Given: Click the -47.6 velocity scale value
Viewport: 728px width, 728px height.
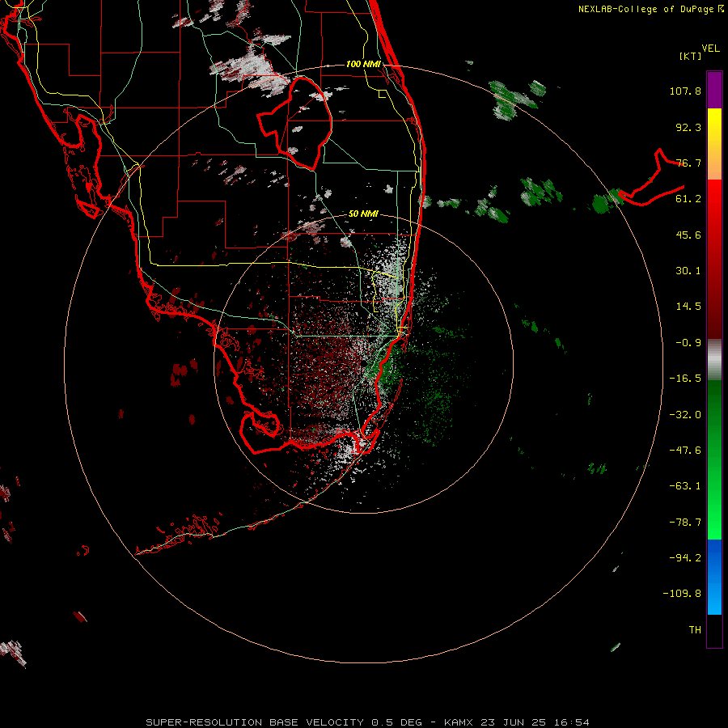Looking at the screenshot, I should click(x=685, y=451).
